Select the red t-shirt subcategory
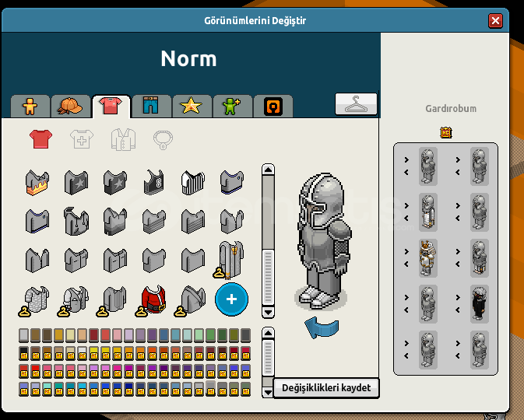 click(x=40, y=139)
